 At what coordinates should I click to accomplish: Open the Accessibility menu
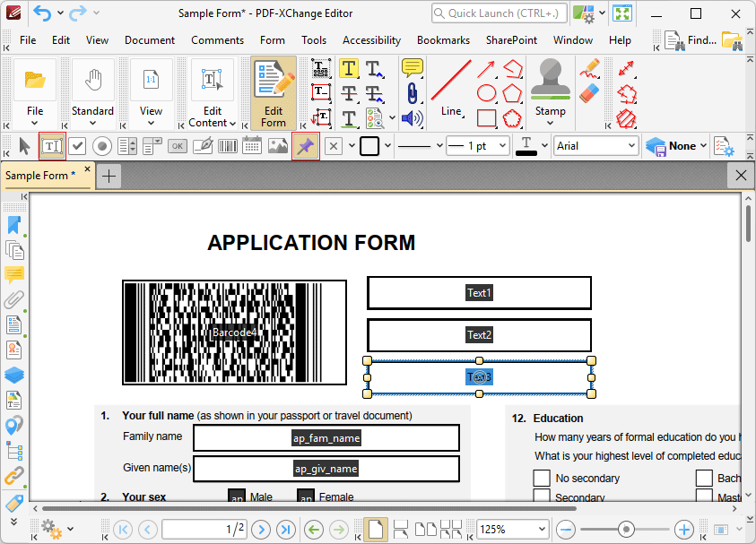372,40
